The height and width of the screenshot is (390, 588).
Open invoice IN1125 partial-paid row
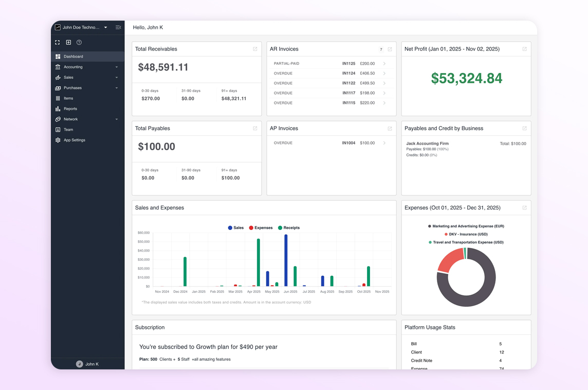[330, 64]
